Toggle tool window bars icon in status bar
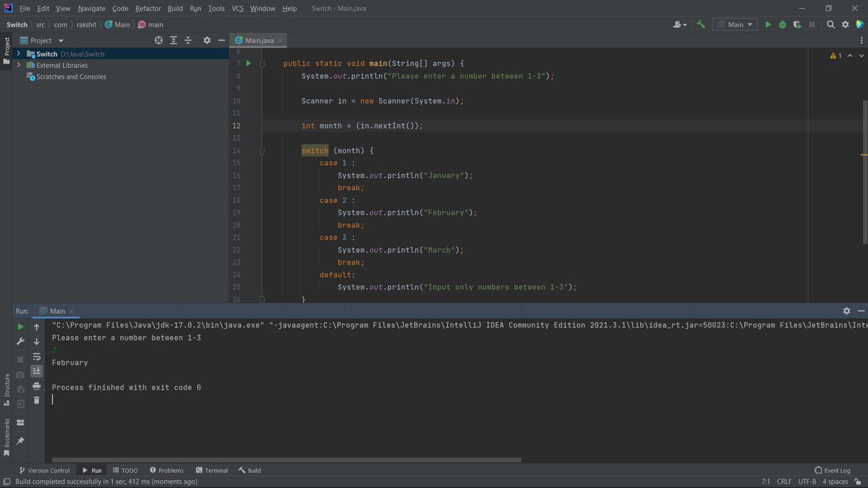868x488 pixels. [x=7, y=481]
